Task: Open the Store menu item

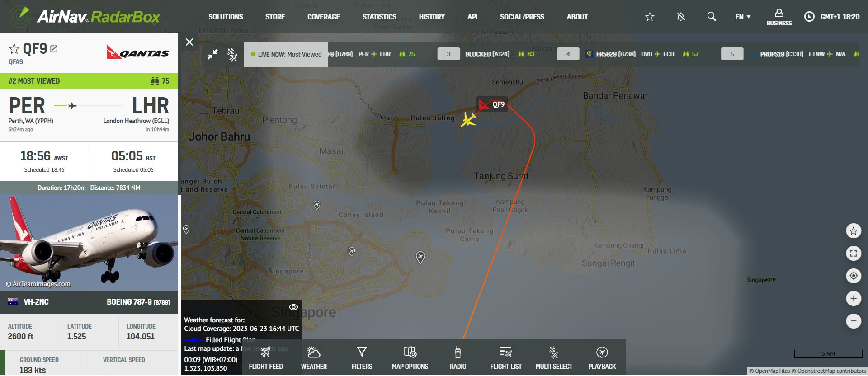Action: (275, 17)
